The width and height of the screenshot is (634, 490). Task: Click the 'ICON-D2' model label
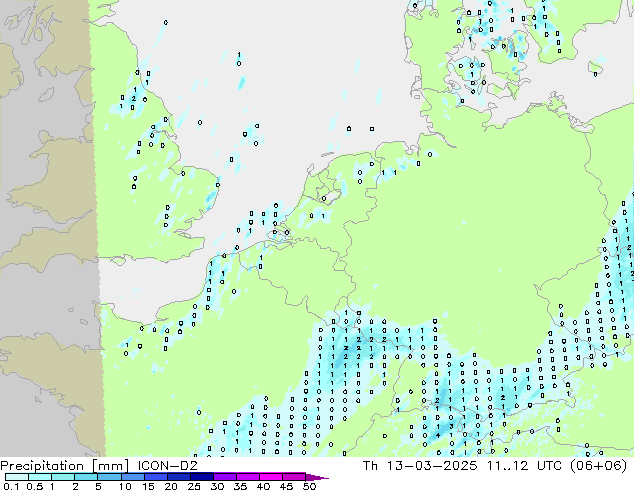click(x=167, y=465)
